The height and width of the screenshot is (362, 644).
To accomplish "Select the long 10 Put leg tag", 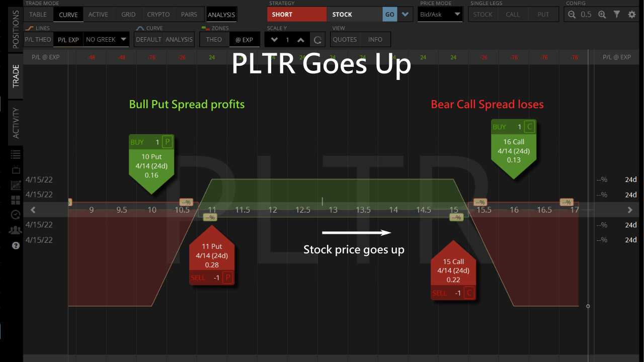I will [151, 164].
